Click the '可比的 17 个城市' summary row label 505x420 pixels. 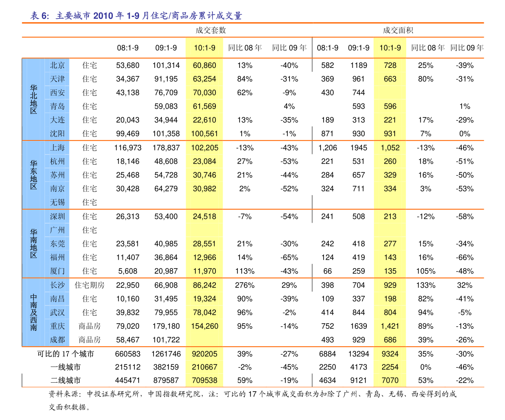(65, 354)
